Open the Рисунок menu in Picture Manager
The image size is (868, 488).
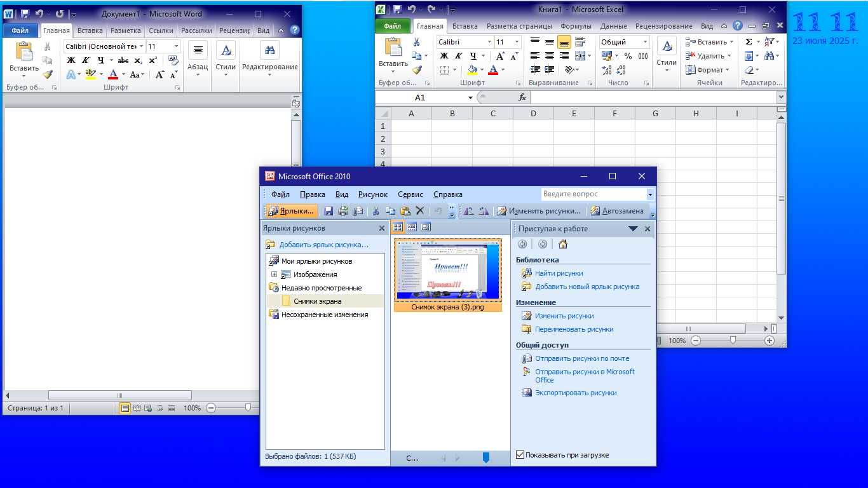click(372, 194)
